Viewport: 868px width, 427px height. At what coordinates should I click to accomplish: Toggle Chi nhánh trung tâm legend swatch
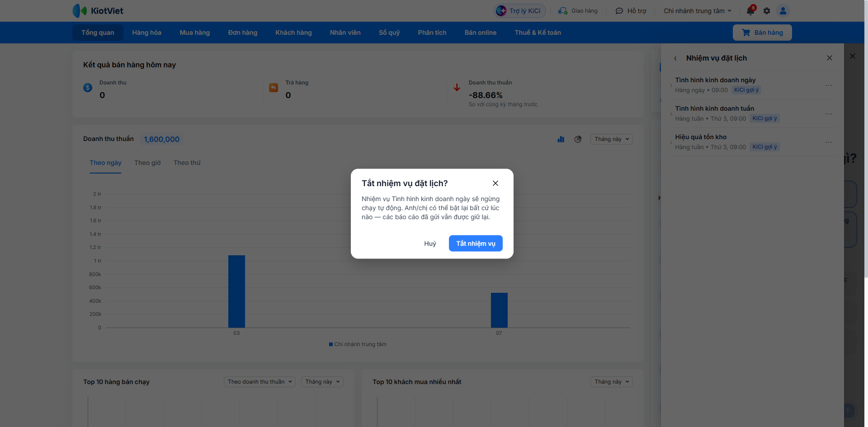[331, 344]
